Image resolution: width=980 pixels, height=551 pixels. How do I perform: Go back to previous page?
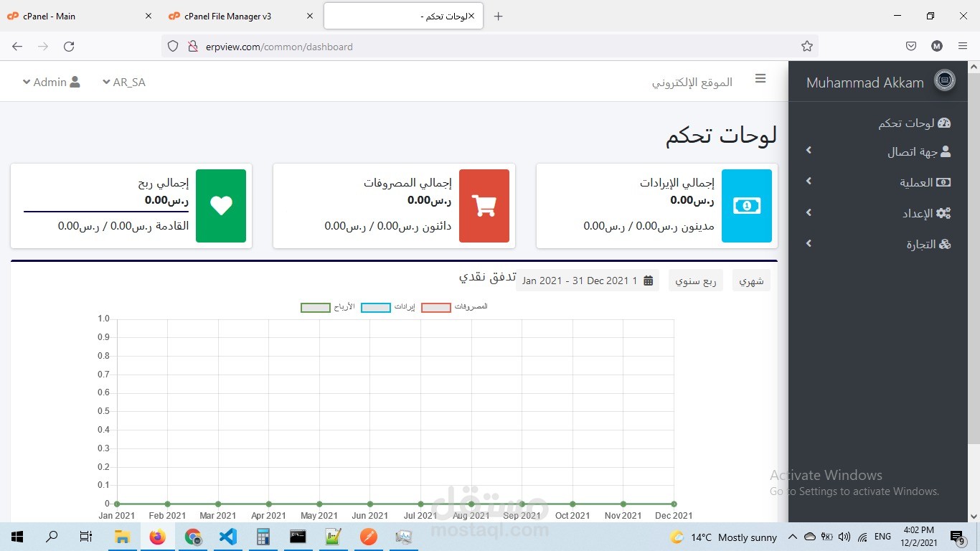click(17, 46)
